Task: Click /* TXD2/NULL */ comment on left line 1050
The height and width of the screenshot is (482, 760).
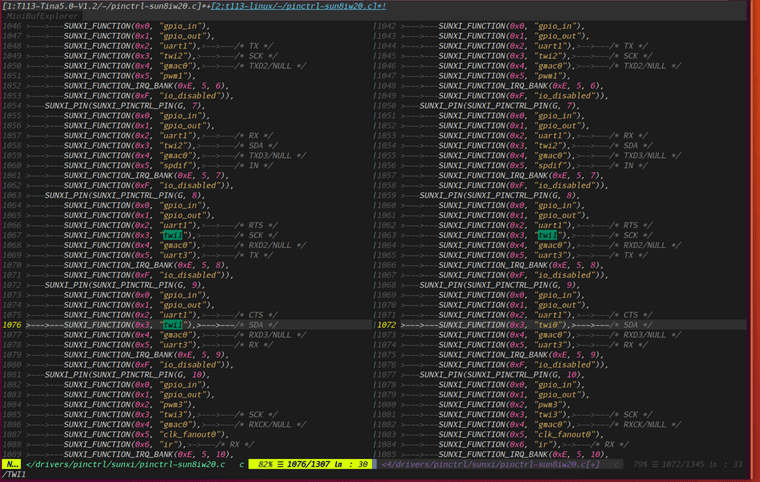Action: pyautogui.click(x=270, y=66)
